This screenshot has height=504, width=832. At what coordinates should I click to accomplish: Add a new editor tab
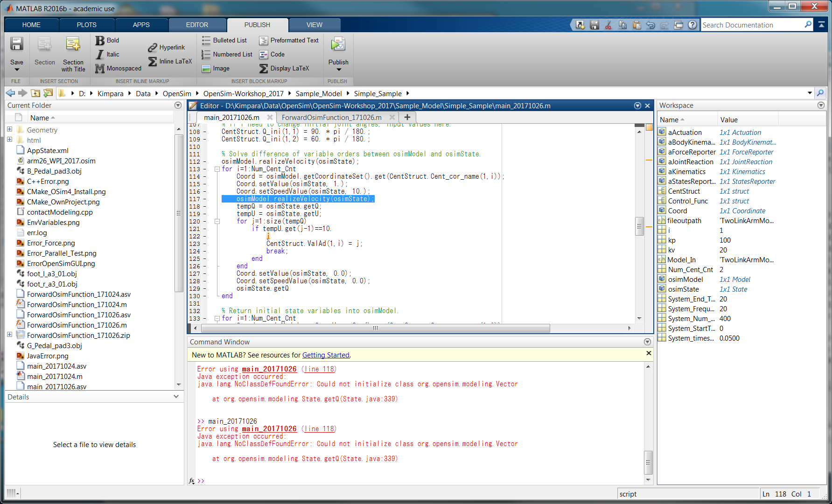tap(407, 118)
